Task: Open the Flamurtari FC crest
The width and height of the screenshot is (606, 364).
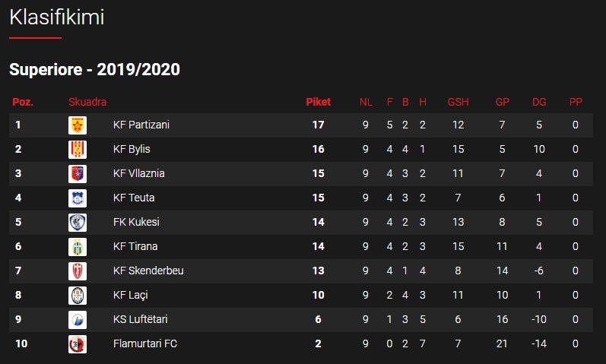Action: pyautogui.click(x=78, y=344)
